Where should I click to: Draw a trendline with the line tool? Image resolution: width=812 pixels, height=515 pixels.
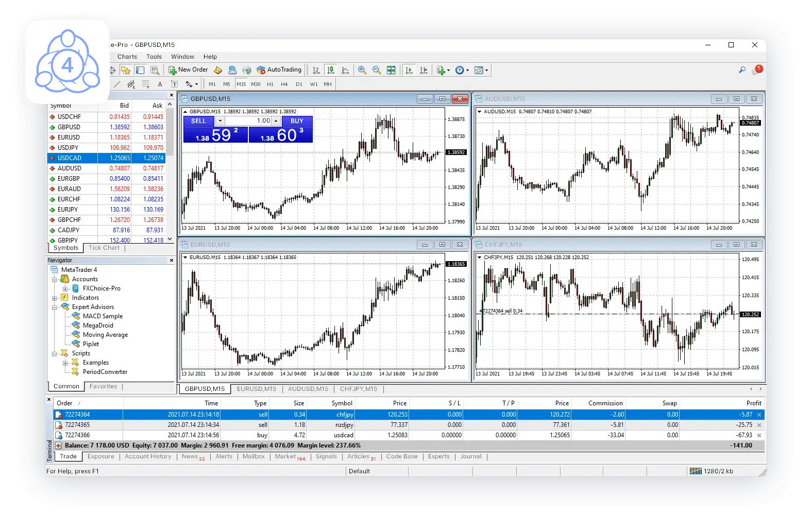tap(117, 84)
